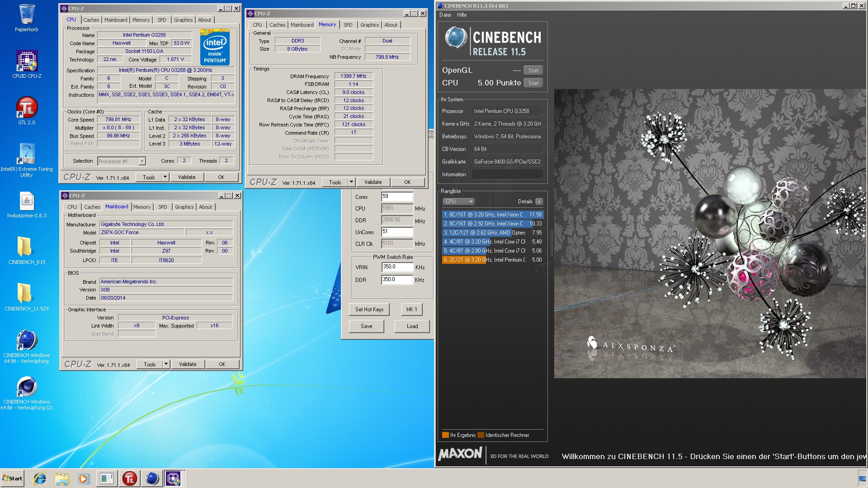Open Windows Media Player on taskbar
The width and height of the screenshot is (868, 488).
pos(84,479)
